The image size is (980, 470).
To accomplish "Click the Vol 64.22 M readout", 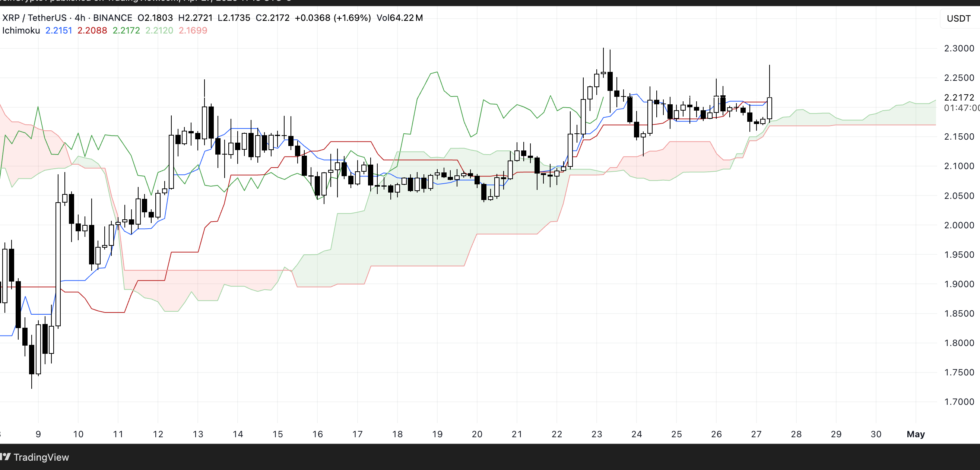I will [x=399, y=18].
